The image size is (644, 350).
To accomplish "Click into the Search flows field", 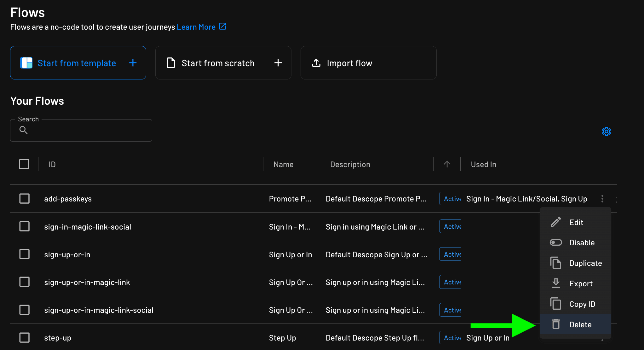I will pyautogui.click(x=88, y=131).
